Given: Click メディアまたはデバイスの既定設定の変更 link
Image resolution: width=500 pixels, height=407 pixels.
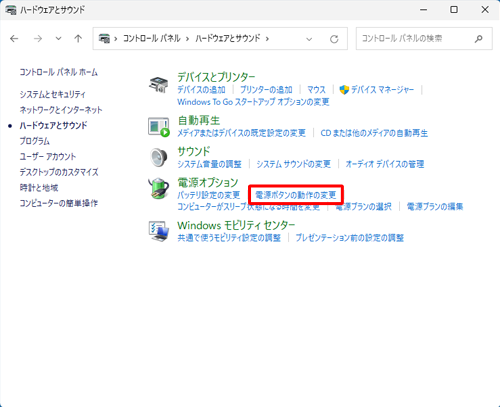Looking at the screenshot, I should 241,133.
